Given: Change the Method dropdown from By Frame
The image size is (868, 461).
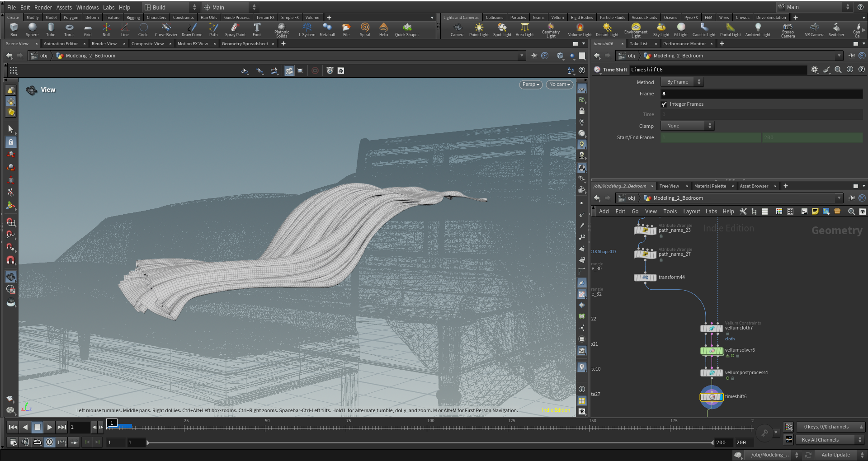Looking at the screenshot, I should [x=682, y=82].
